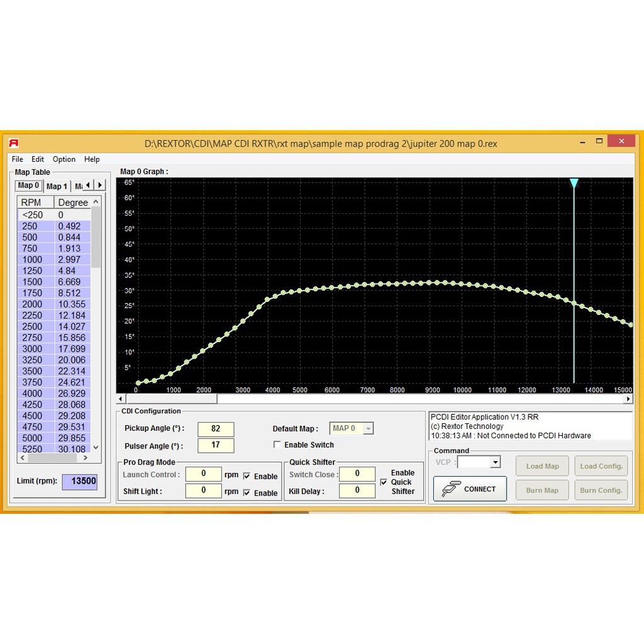Uncheck Enable Quick Shifter checkbox
The width and height of the screenshot is (644, 644).
pyautogui.click(x=384, y=482)
